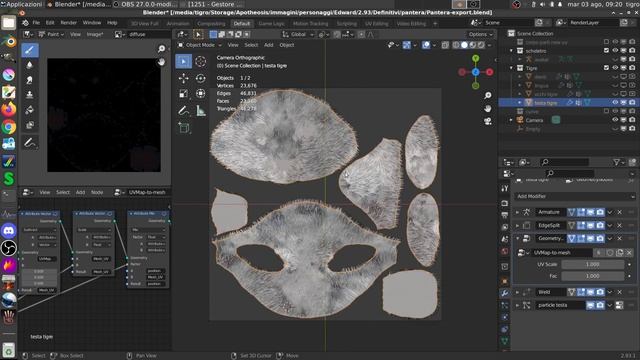Activate the Move tool in 3D viewport
Image resolution: width=640 pixels, height=360 pixels.
183,78
